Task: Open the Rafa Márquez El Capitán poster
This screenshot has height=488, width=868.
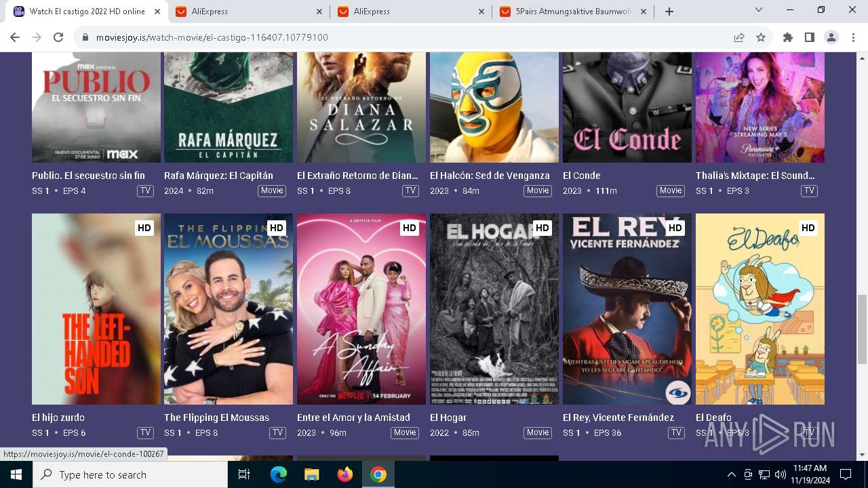Action: click(x=229, y=107)
